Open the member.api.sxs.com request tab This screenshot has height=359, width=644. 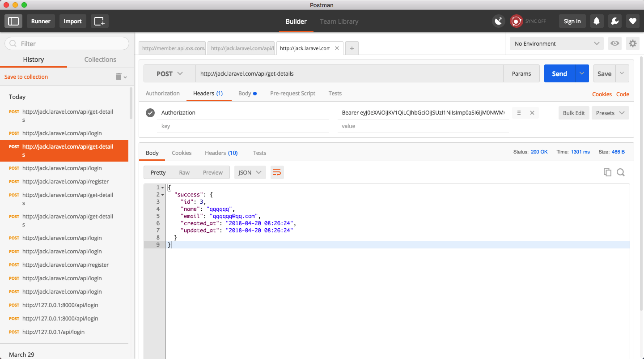[173, 48]
